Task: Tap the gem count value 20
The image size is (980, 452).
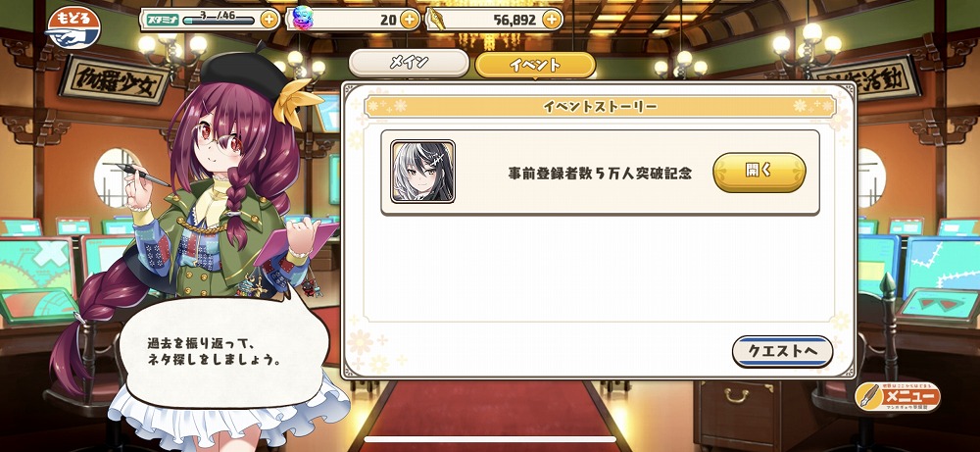Action: click(388, 20)
